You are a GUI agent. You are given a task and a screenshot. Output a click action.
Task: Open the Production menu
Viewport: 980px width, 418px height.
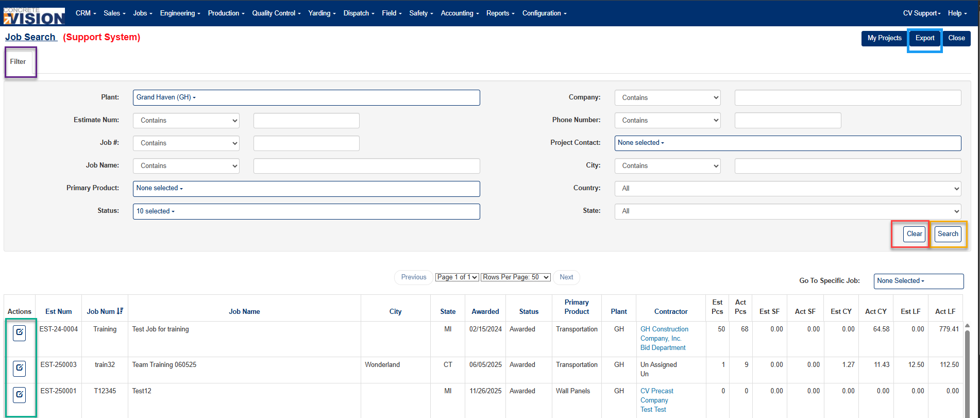(226, 13)
